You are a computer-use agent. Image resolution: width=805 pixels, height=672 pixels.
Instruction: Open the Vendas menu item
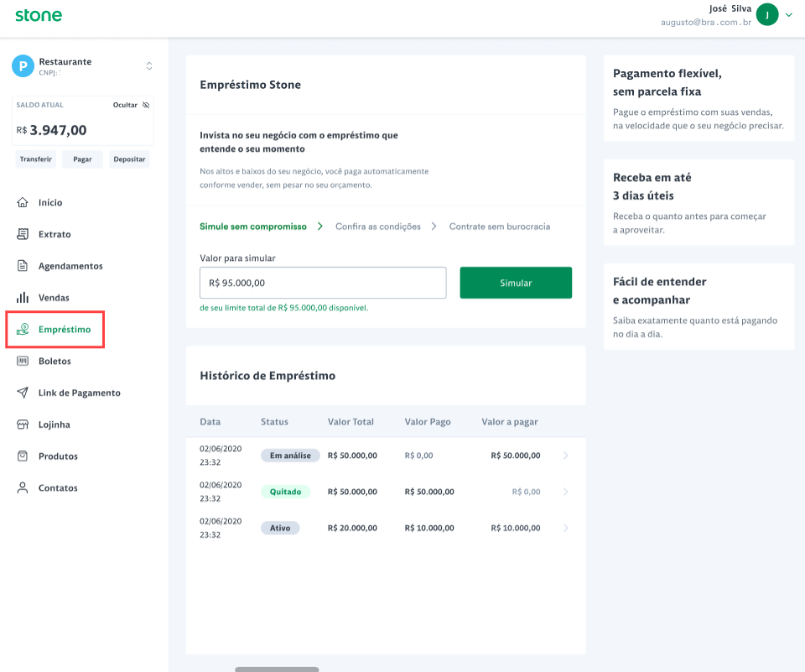pos(54,298)
